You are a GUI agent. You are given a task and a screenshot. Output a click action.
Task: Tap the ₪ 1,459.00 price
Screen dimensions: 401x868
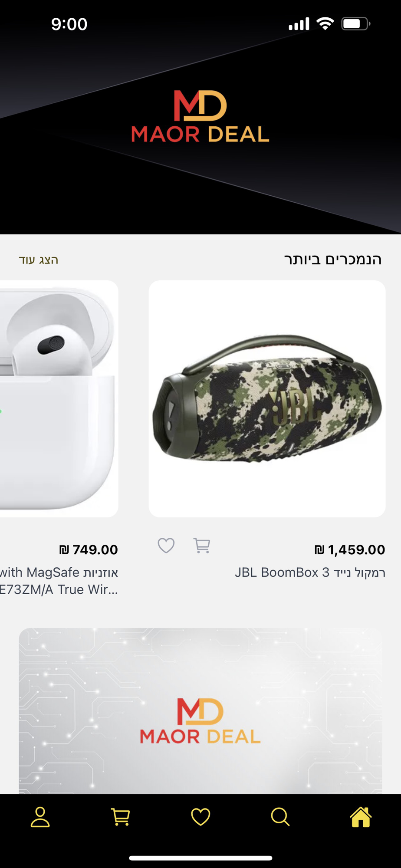pyautogui.click(x=350, y=550)
